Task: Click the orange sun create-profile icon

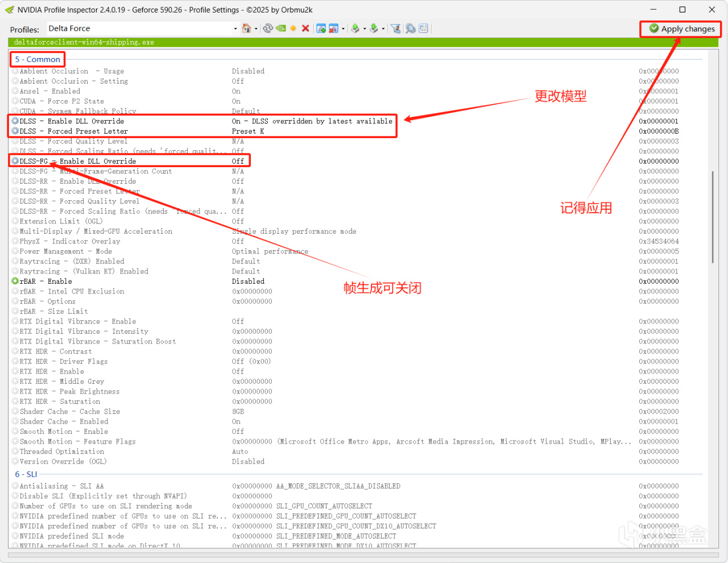Action: [x=293, y=28]
